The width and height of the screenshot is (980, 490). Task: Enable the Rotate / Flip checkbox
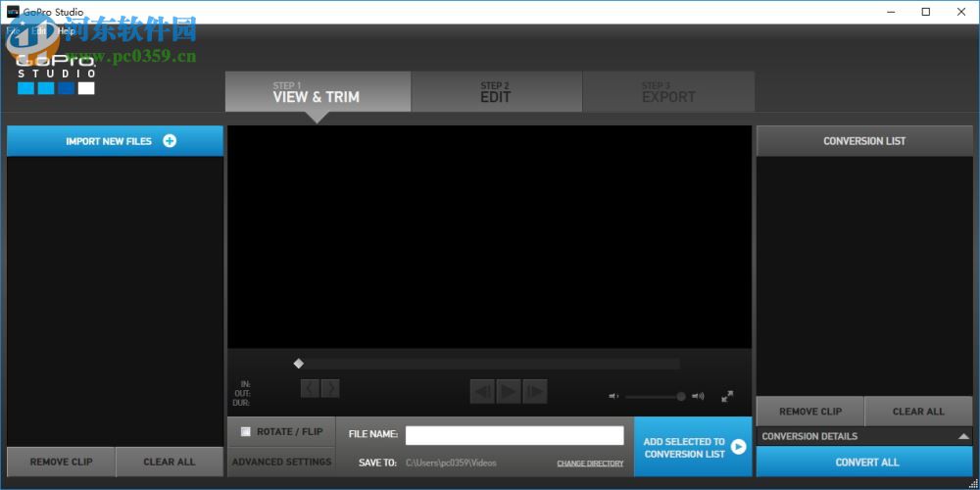pyautogui.click(x=246, y=431)
